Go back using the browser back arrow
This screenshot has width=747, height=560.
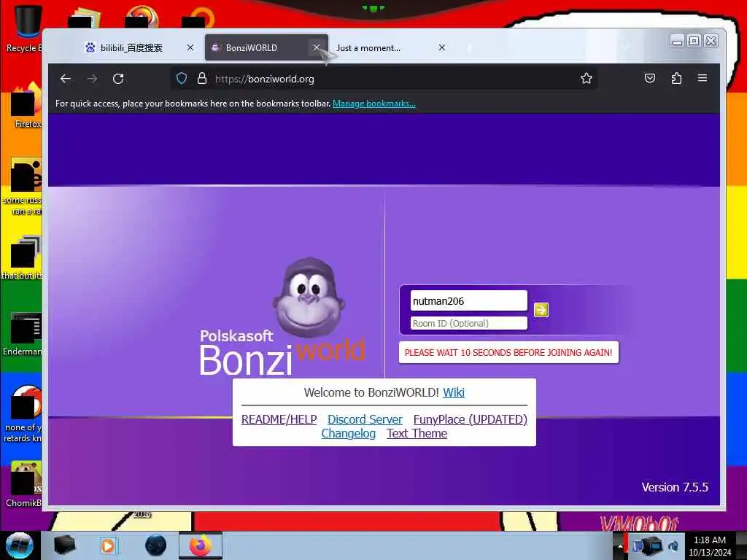tap(65, 79)
